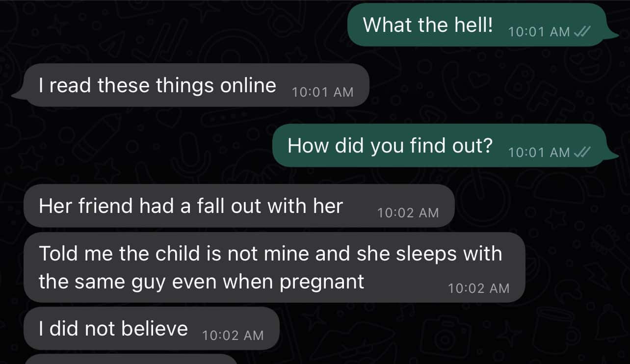The image size is (630, 364).
Task: Tap the partially visible message bubble at the bottom
Action: [x=131, y=359]
